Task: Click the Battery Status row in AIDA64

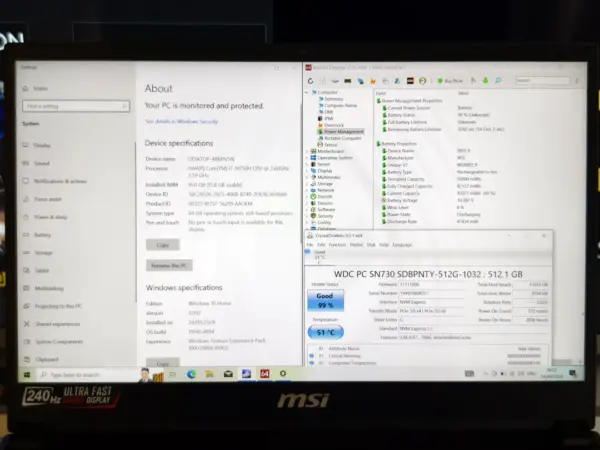Action: 436,115
